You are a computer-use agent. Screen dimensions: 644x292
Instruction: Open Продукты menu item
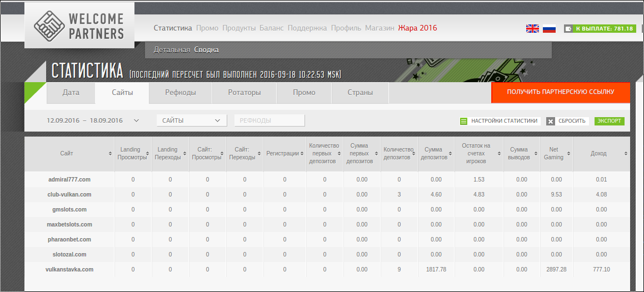pos(239,28)
